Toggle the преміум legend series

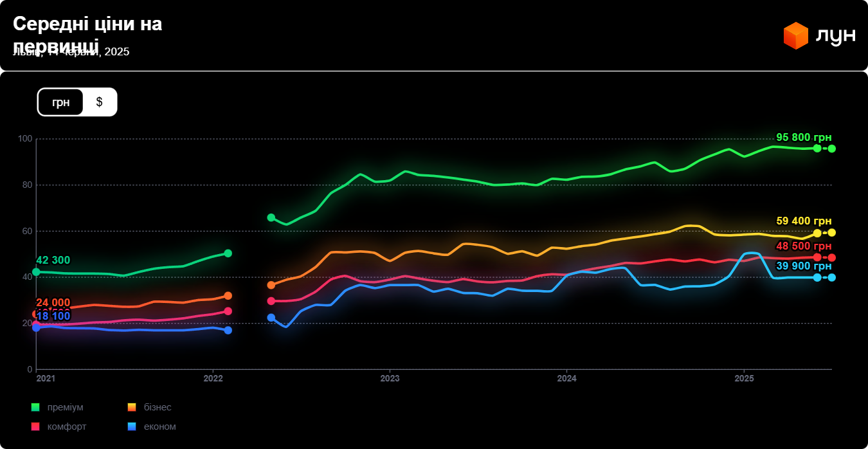[65, 407]
